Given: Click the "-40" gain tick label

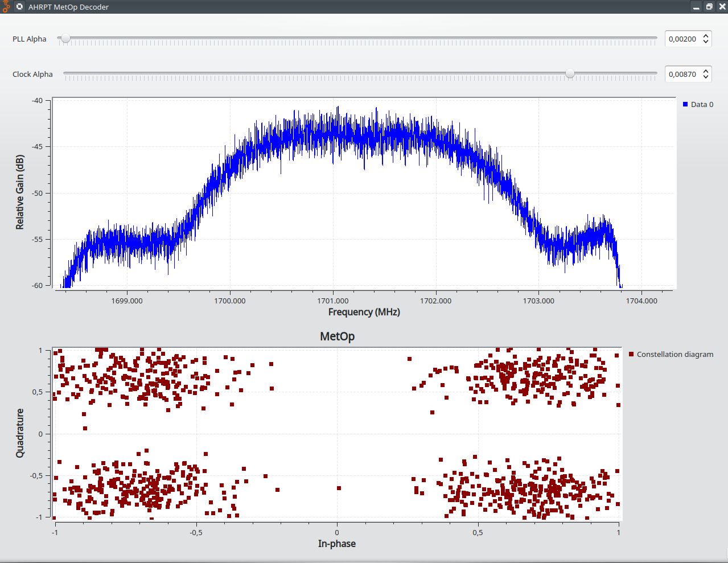Looking at the screenshot, I should pos(38,100).
